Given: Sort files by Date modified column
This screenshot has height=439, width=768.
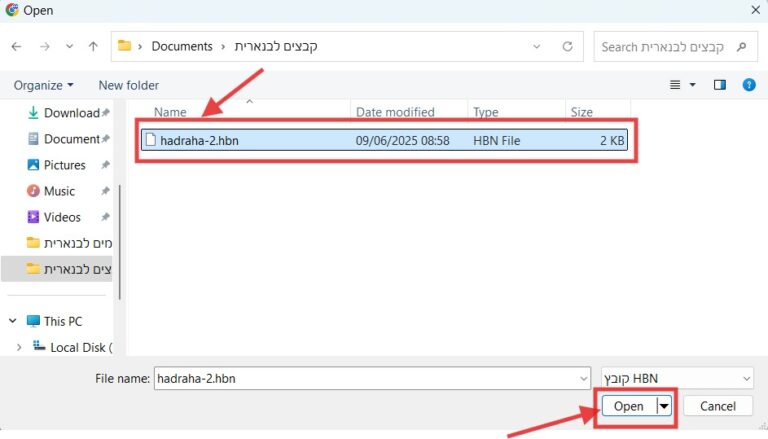Looking at the screenshot, I should [395, 112].
